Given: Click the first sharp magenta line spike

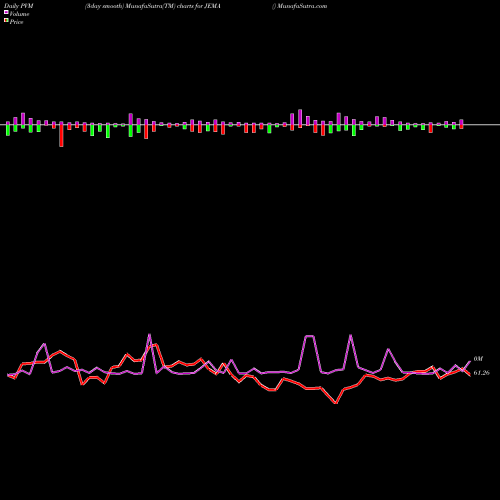Looking at the screenshot, I should (149, 335).
